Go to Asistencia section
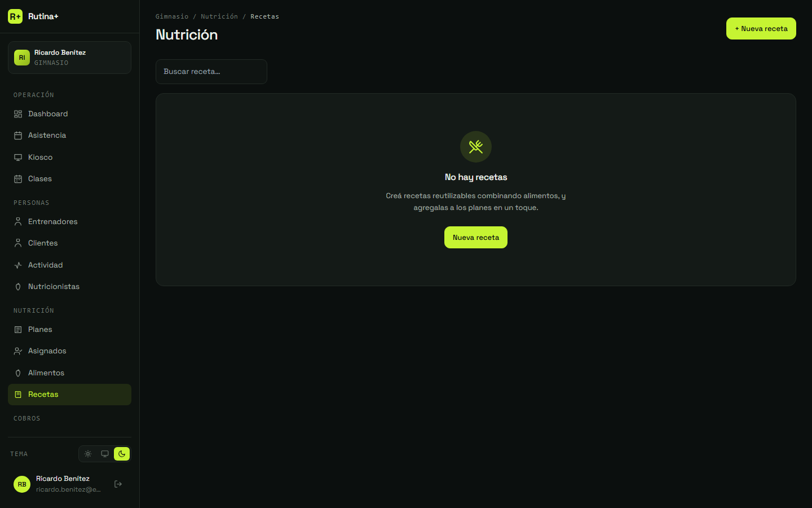This screenshot has width=812, height=508. click(69, 135)
